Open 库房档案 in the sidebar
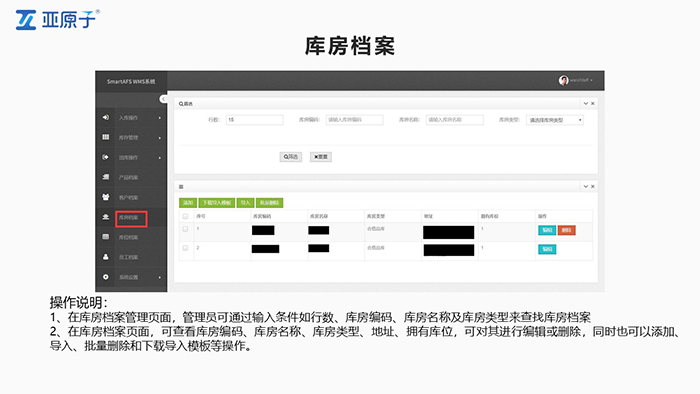The width and height of the screenshot is (700, 394). tap(129, 218)
